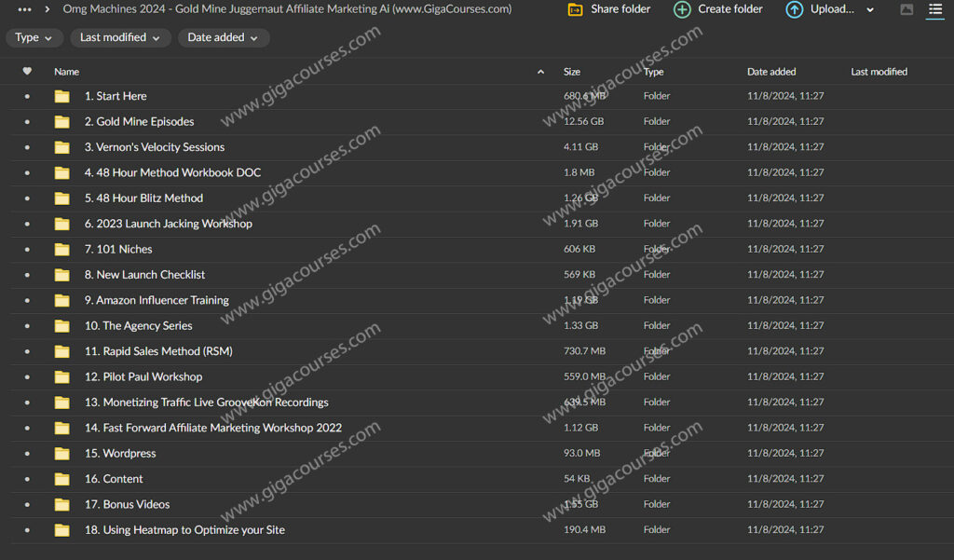Click folder icon of 15. Wordpress
Screen dimensions: 954x560
point(62,454)
